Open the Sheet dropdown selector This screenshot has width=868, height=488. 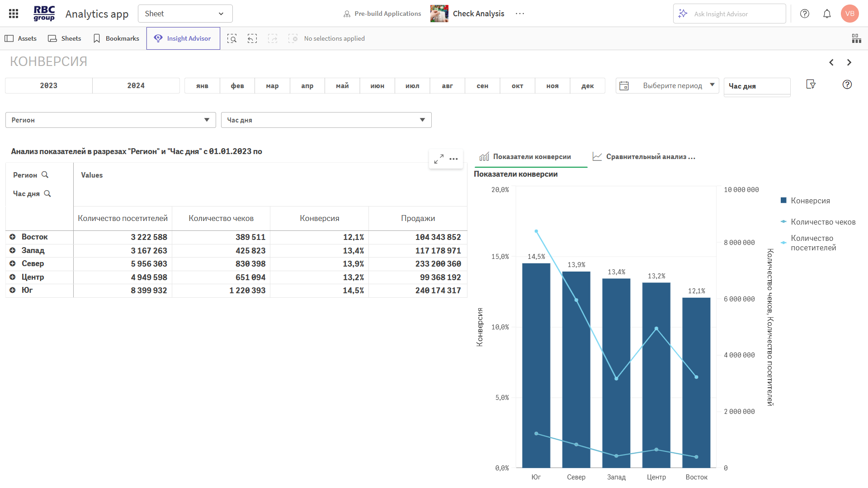185,14
